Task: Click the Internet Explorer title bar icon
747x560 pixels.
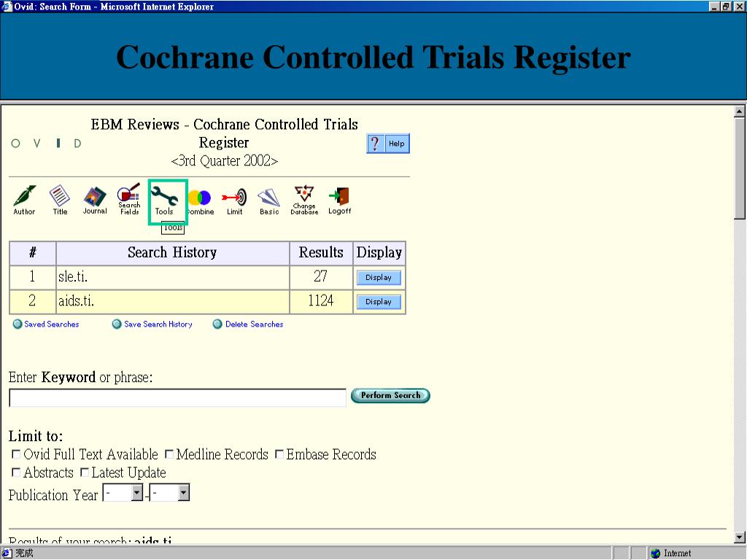Action: click(x=7, y=7)
